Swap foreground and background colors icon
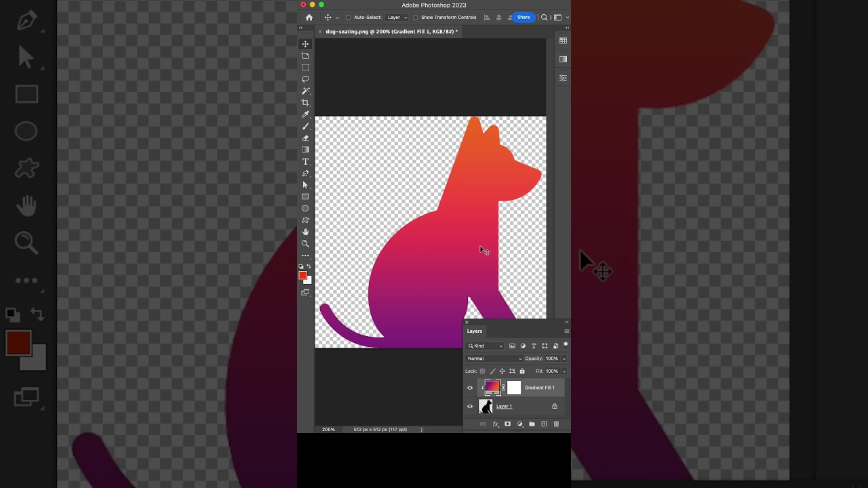868x488 pixels. 309,266
